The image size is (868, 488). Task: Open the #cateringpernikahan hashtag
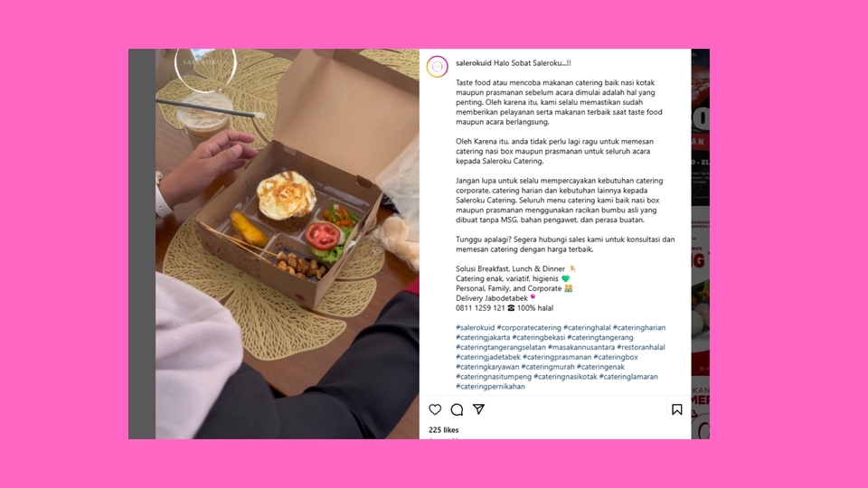pyautogui.click(x=490, y=387)
